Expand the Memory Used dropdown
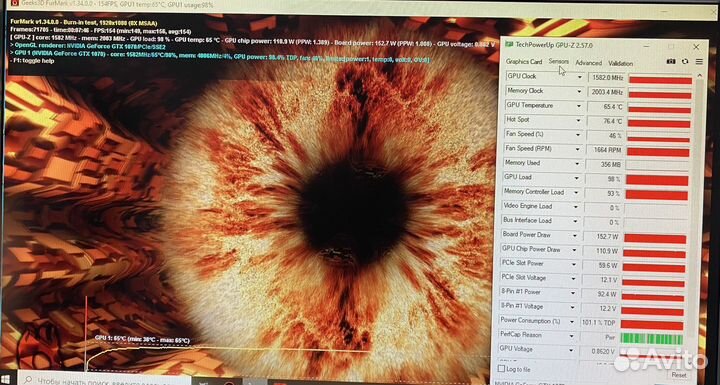 coord(577,164)
